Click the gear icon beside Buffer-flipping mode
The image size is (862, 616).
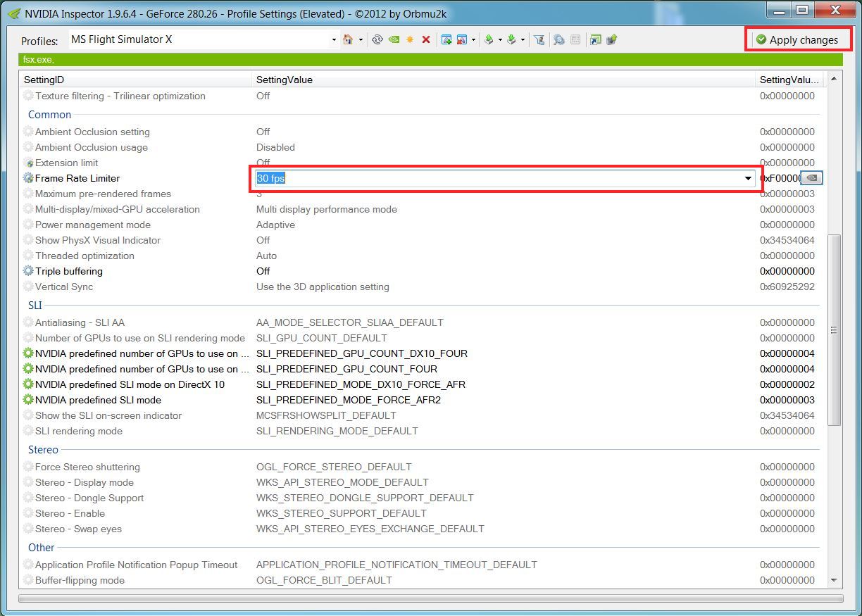[28, 580]
